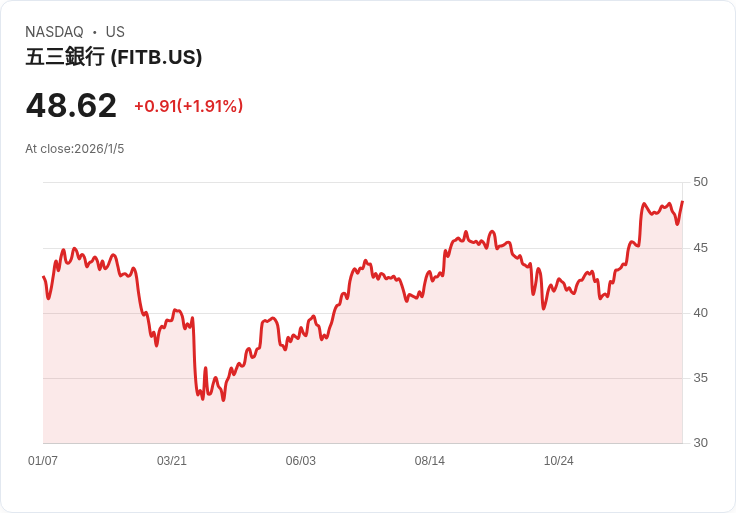Click the lowest dip of the price line
Screen dimensions: 736x513
pos(223,400)
